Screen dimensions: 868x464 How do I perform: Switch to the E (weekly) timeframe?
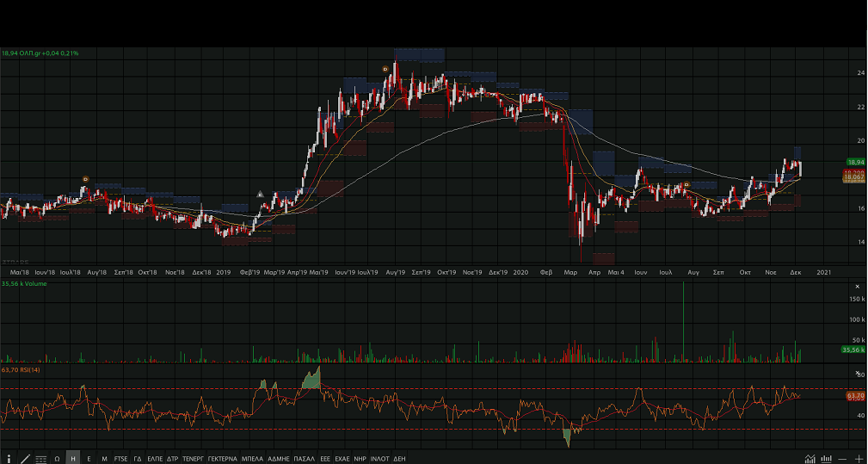(89, 459)
